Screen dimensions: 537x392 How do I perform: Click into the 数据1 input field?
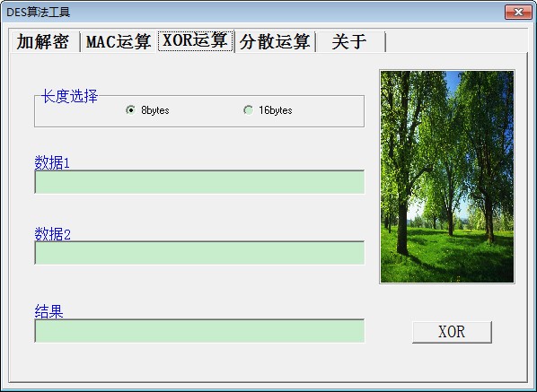(x=199, y=182)
